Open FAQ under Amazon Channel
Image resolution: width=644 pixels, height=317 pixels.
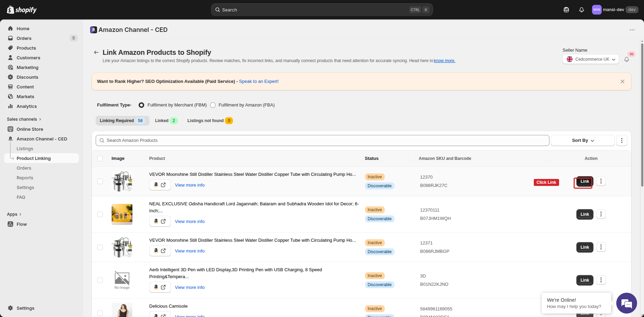(x=21, y=197)
